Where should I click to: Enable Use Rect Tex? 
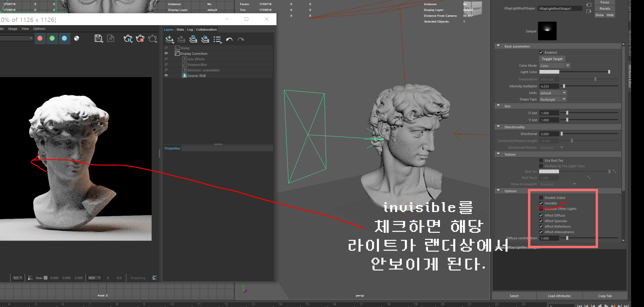[x=541, y=160]
